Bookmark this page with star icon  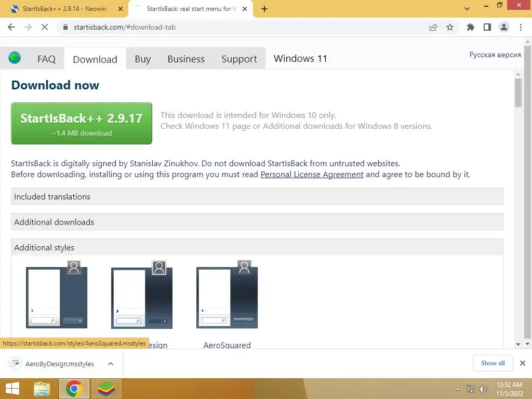pyautogui.click(x=450, y=27)
